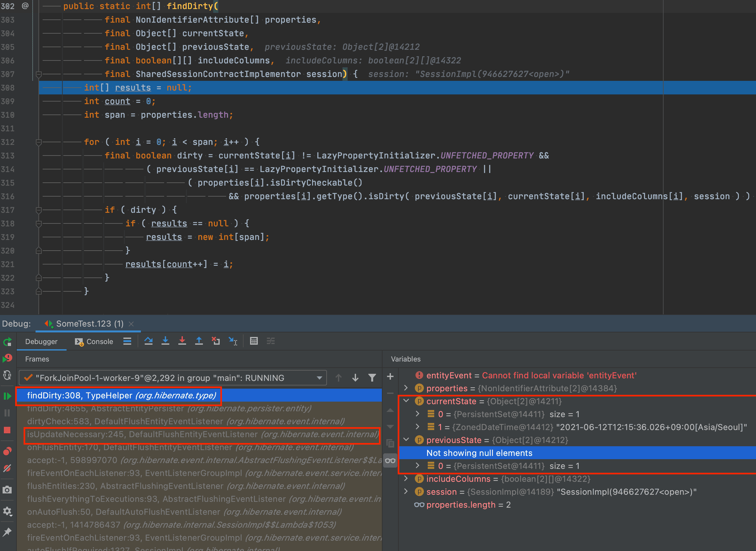Toggle the frames filter funnel icon

click(x=372, y=378)
